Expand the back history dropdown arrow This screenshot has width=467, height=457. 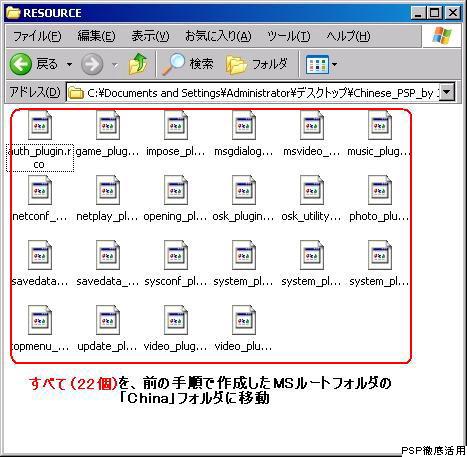[69, 64]
